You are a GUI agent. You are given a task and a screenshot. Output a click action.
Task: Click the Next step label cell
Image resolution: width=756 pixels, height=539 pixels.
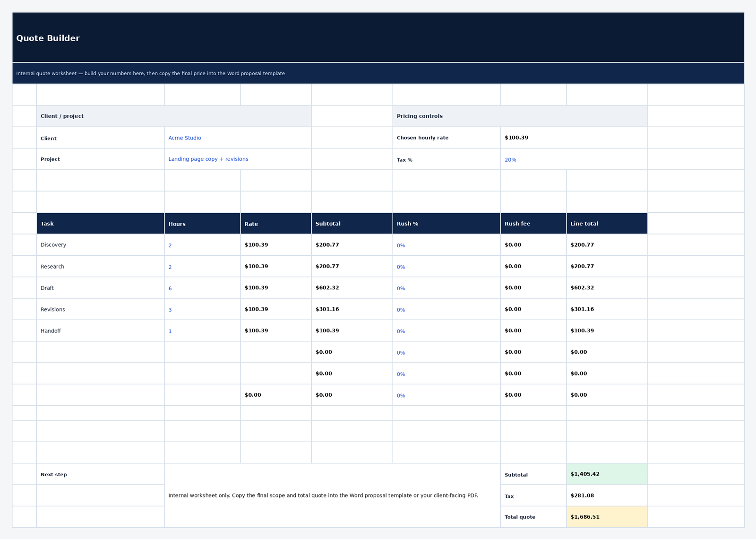[x=54, y=474]
